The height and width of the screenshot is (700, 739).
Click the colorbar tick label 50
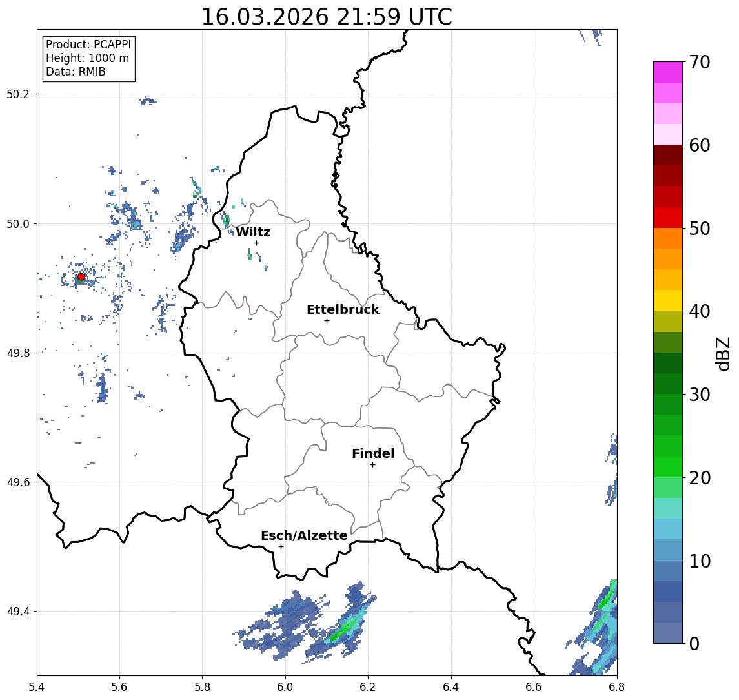700,229
